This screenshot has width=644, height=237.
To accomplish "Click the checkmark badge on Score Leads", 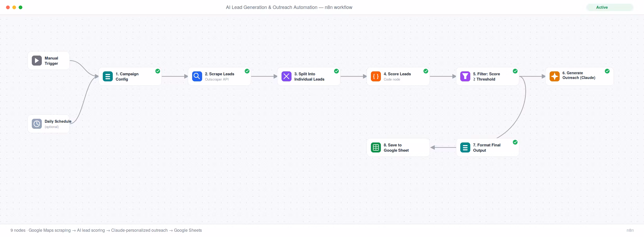I will coord(426,71).
